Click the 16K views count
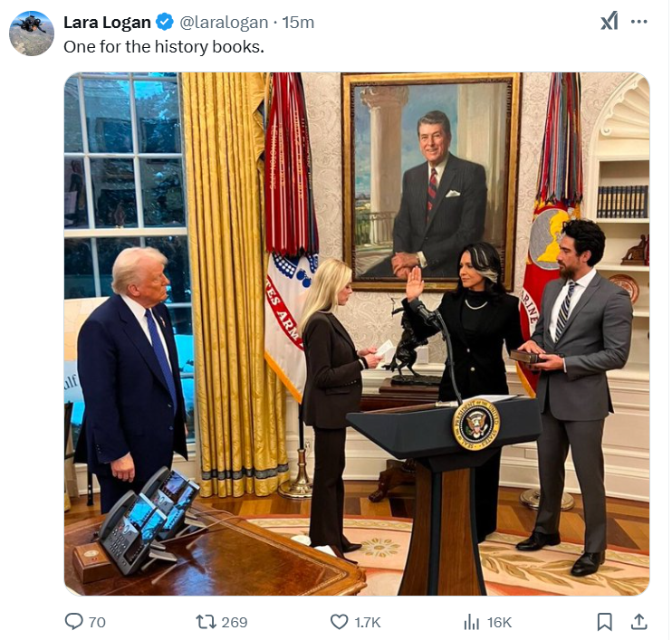Screen dimensions: 672x640 click(x=499, y=622)
